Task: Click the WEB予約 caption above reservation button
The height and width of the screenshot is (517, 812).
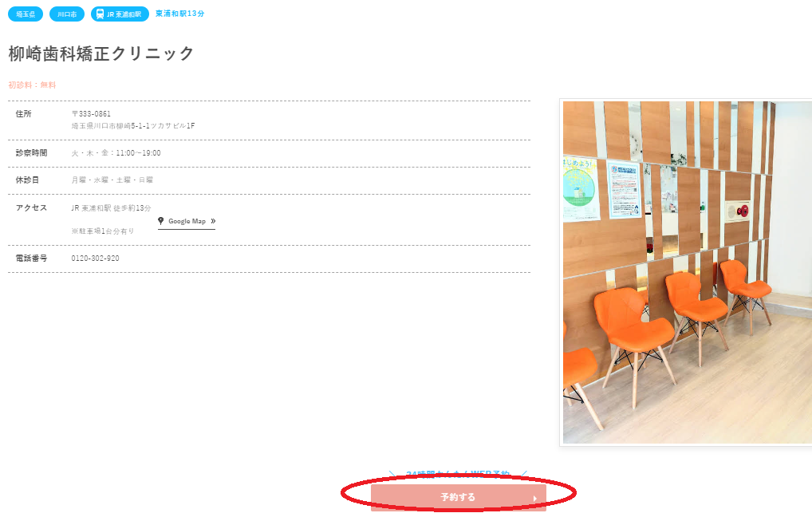Action: (459, 474)
